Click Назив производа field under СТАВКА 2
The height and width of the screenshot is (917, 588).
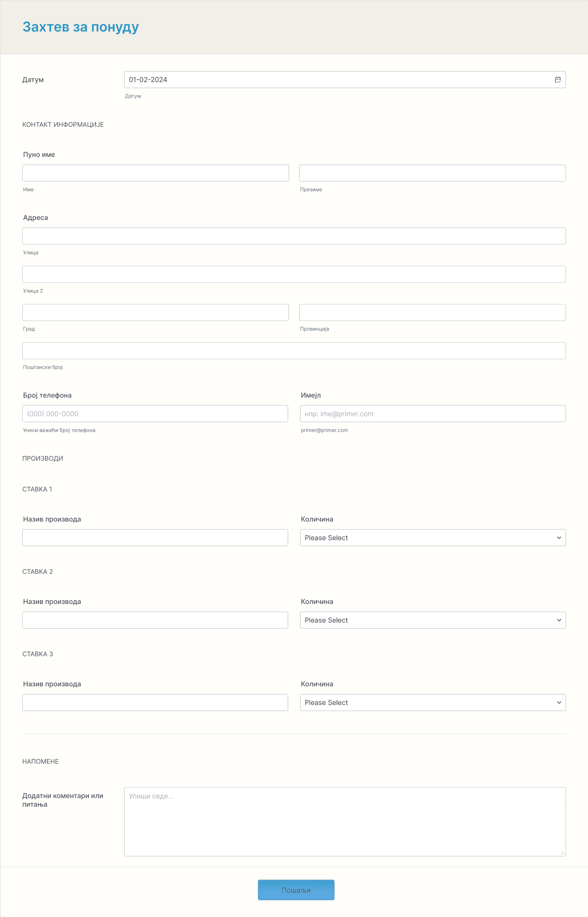point(155,620)
